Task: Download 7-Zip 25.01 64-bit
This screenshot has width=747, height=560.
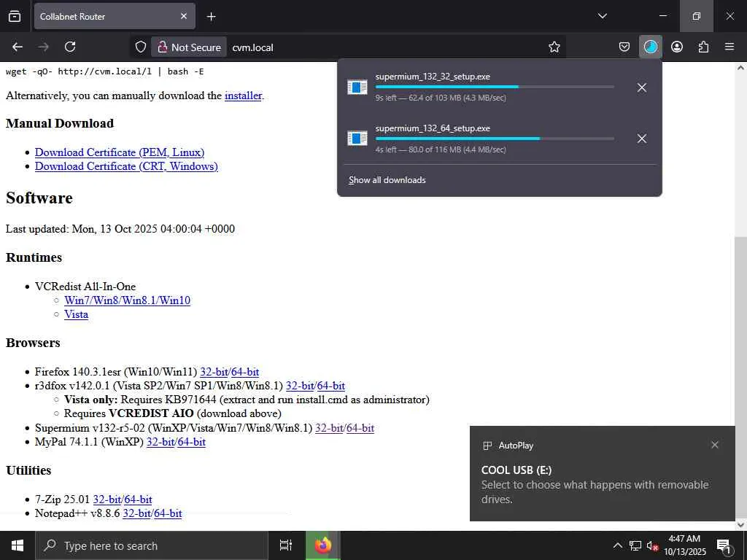Action: tap(138, 499)
